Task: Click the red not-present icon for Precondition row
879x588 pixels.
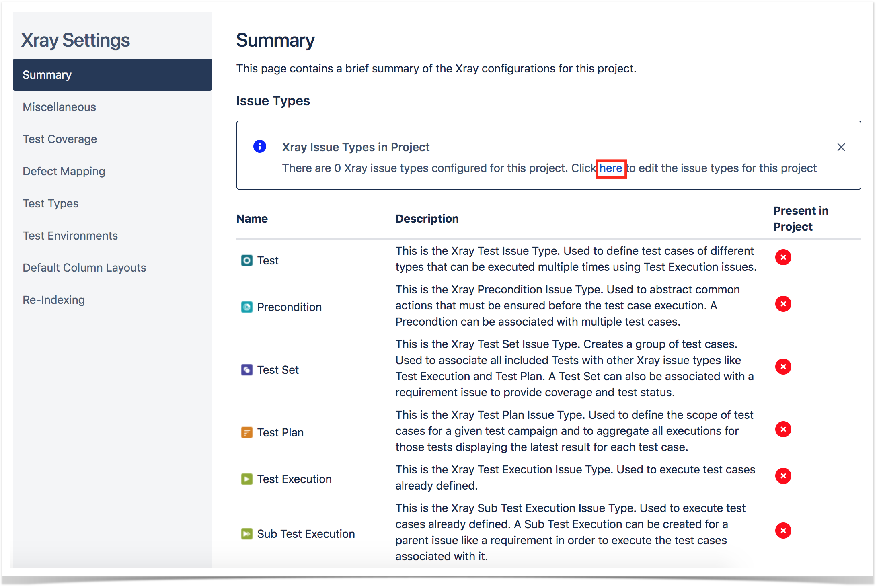Action: (783, 304)
